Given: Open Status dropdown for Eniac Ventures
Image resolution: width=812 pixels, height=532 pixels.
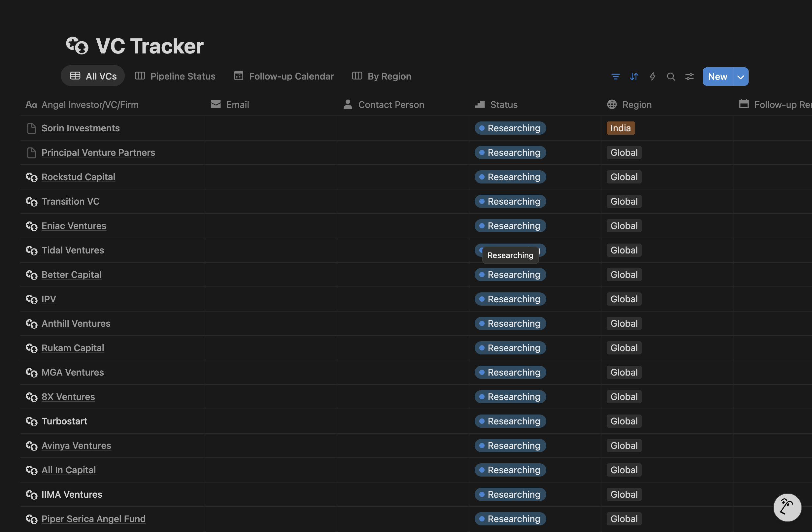Looking at the screenshot, I should (510, 226).
